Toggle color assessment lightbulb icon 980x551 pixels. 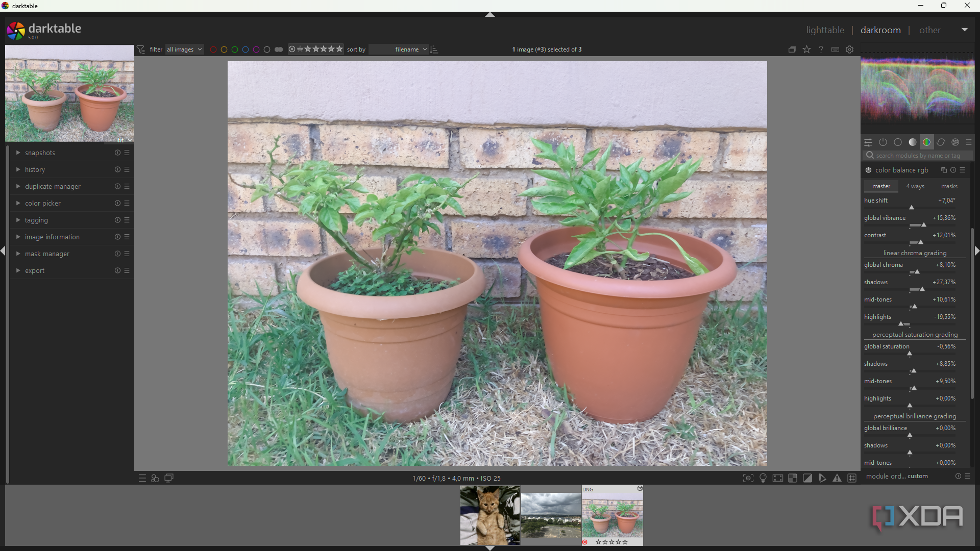[763, 478]
